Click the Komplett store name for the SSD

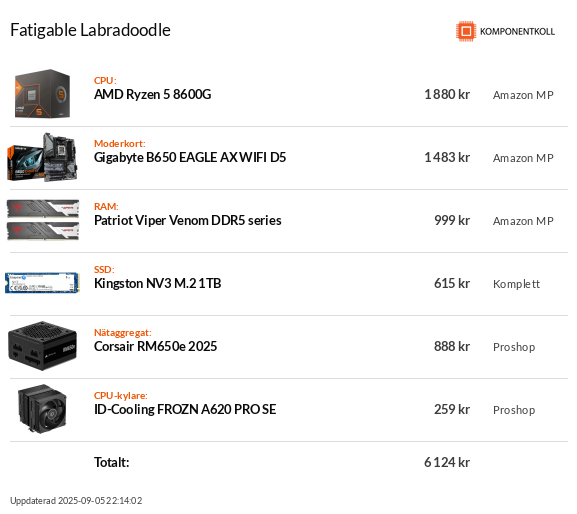(x=516, y=284)
